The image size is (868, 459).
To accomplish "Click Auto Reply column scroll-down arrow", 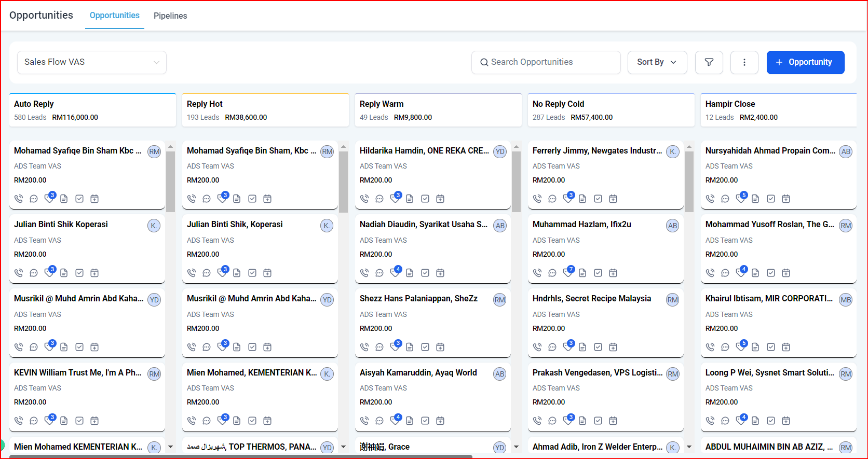I will point(170,447).
